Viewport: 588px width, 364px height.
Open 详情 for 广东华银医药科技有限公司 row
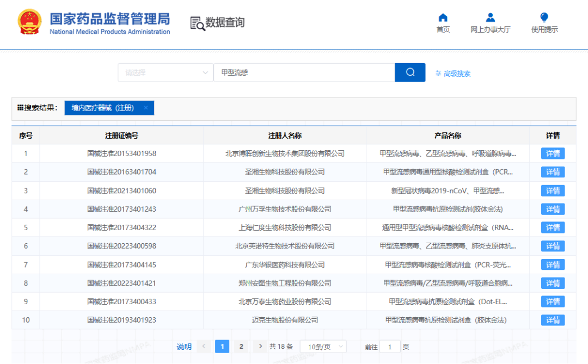click(x=553, y=264)
